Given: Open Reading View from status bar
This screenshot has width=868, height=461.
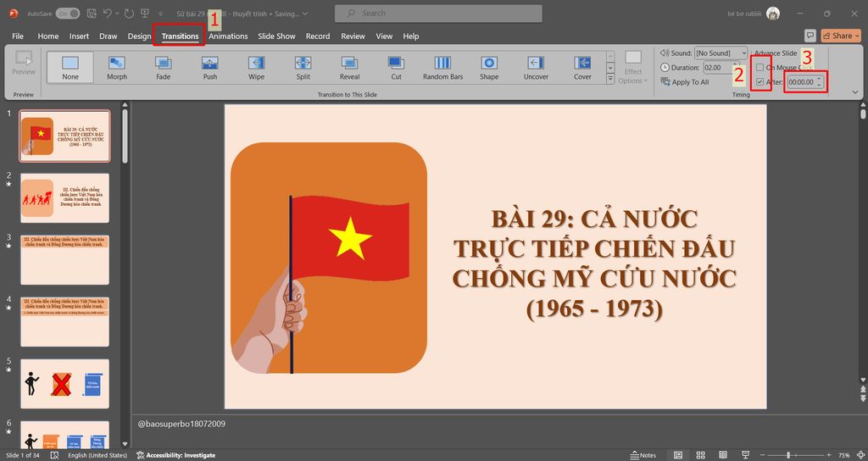Looking at the screenshot, I should pyautogui.click(x=723, y=455).
